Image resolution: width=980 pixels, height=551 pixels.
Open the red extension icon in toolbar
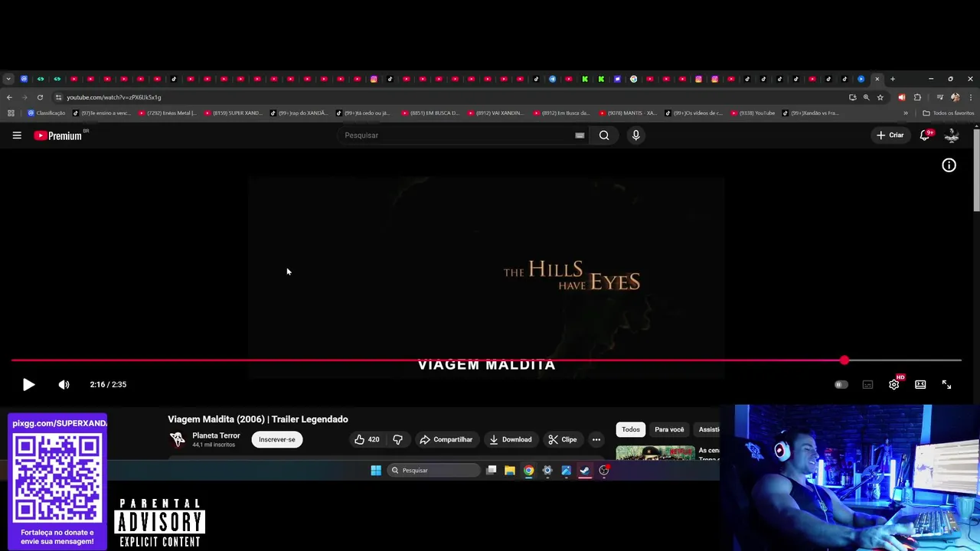tap(901, 97)
